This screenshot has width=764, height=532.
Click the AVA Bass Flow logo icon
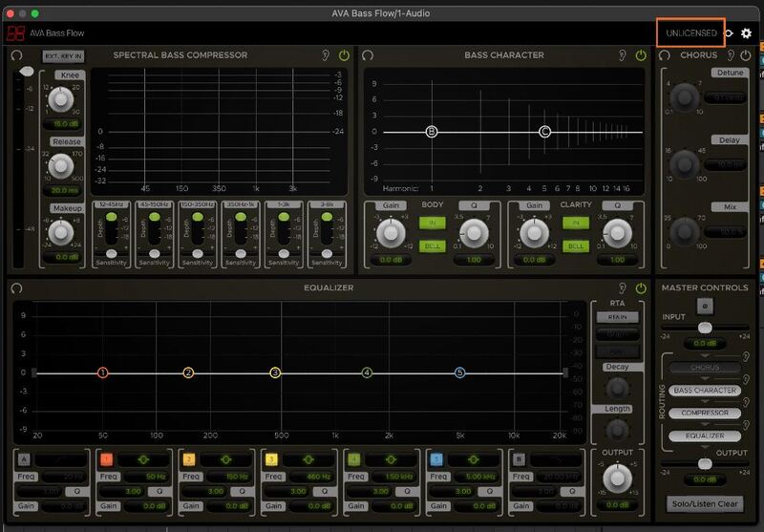point(15,33)
